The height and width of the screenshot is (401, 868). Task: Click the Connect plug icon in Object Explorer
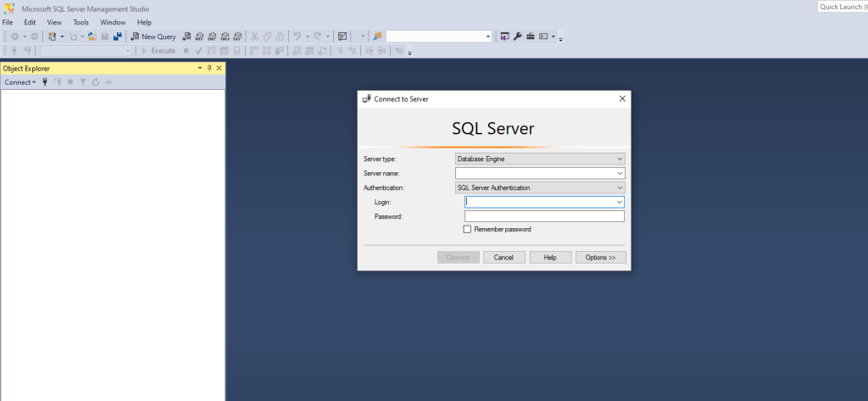45,82
